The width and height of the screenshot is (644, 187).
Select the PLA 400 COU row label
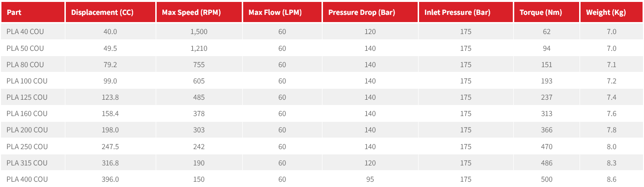[27, 179]
